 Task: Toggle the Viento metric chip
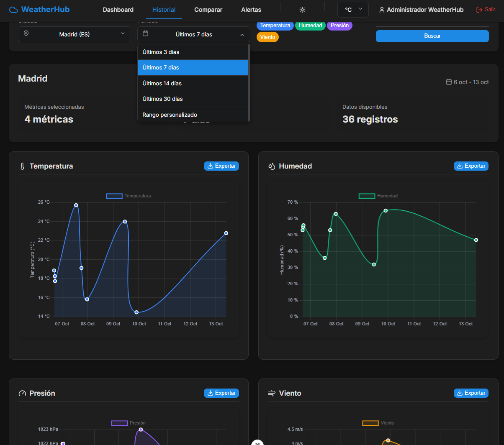coord(267,37)
